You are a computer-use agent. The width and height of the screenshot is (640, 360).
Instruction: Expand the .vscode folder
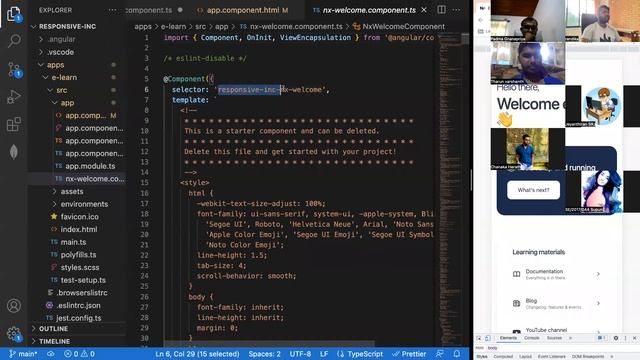pyautogui.click(x=60, y=52)
